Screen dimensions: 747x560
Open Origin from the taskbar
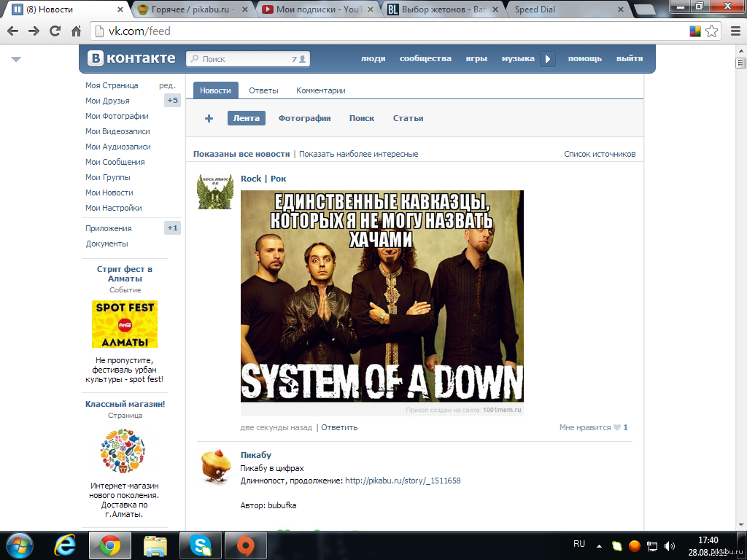[x=246, y=545]
